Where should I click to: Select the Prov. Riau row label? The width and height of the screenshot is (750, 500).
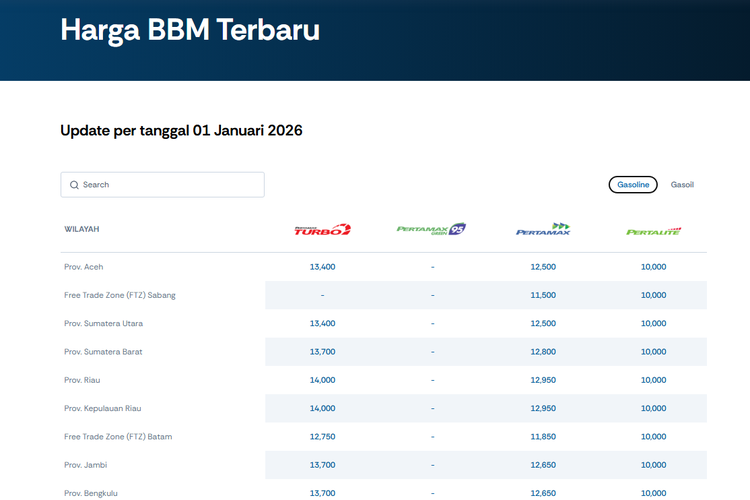(82, 380)
